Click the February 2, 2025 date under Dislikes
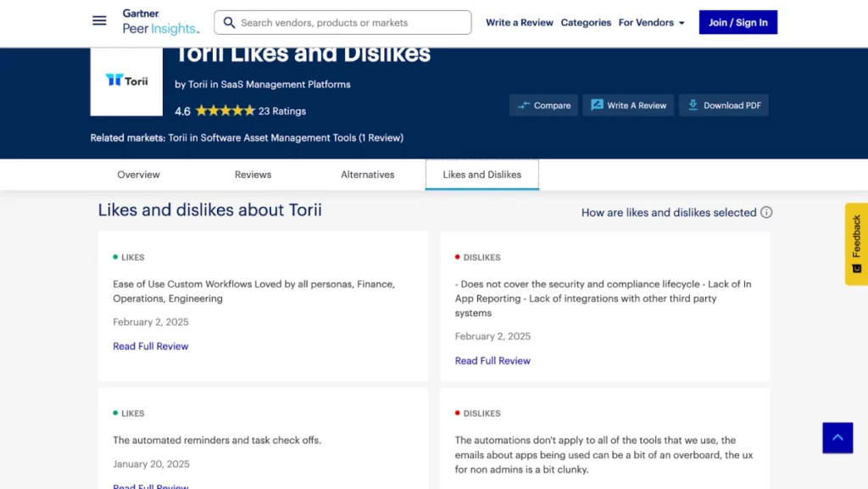The height and width of the screenshot is (489, 868). (492, 336)
